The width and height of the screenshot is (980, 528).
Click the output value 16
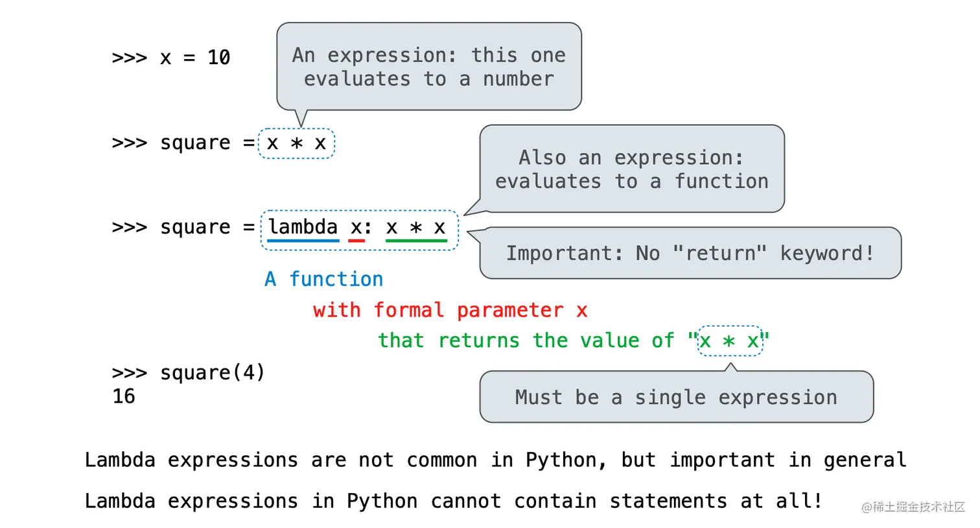(x=123, y=396)
